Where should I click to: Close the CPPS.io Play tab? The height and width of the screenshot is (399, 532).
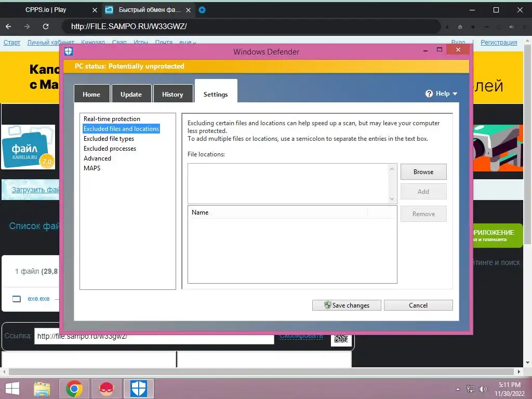pos(95,10)
